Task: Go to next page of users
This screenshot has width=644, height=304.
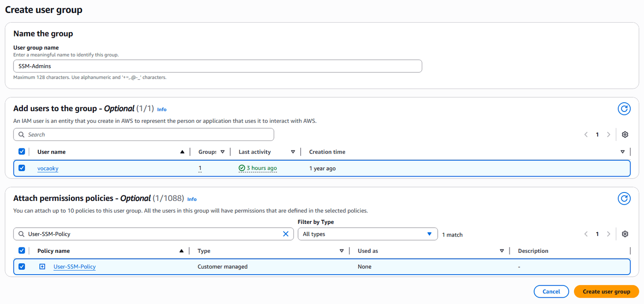Action: (x=608, y=135)
